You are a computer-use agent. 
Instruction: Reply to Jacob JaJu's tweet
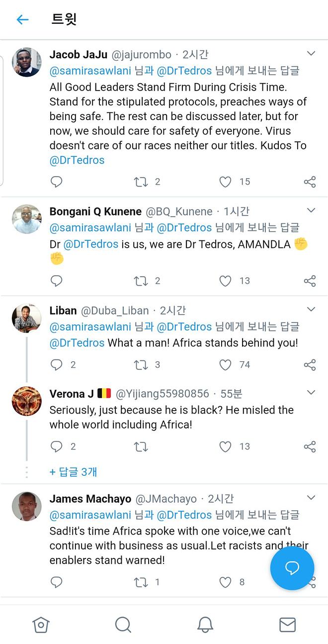pyautogui.click(x=57, y=182)
